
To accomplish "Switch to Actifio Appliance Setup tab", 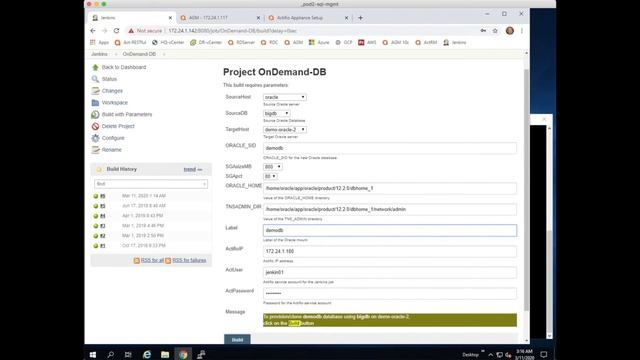I will tap(308, 18).
